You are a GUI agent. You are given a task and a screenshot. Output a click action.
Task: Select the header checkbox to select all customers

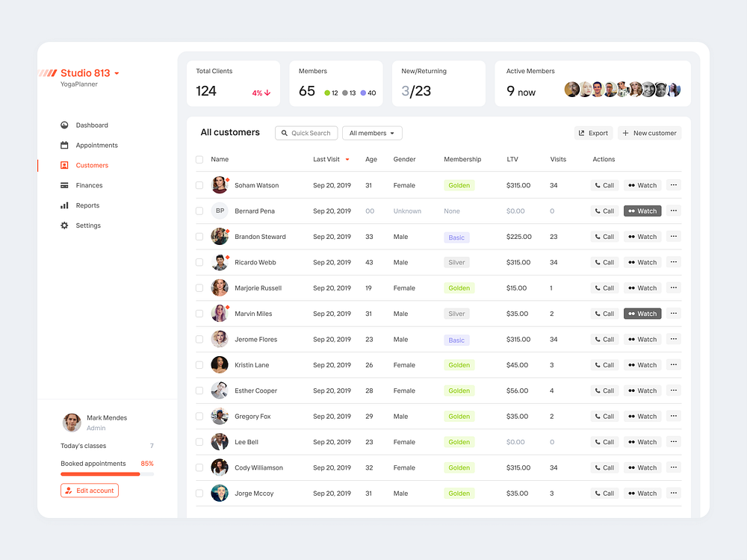click(x=199, y=159)
